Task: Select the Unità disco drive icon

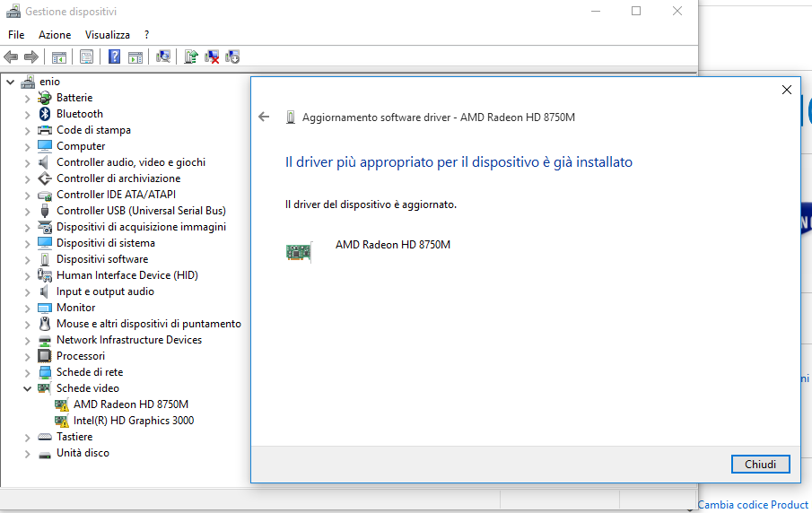Action: coord(45,454)
